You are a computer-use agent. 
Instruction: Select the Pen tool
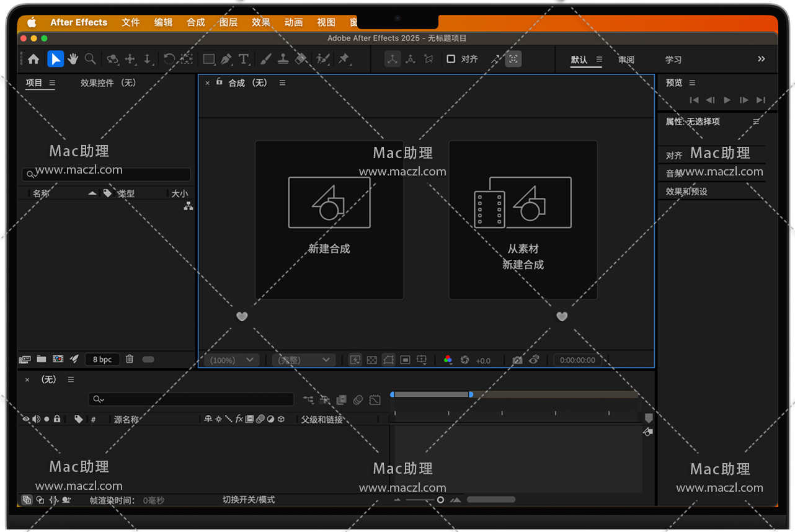coord(226,60)
